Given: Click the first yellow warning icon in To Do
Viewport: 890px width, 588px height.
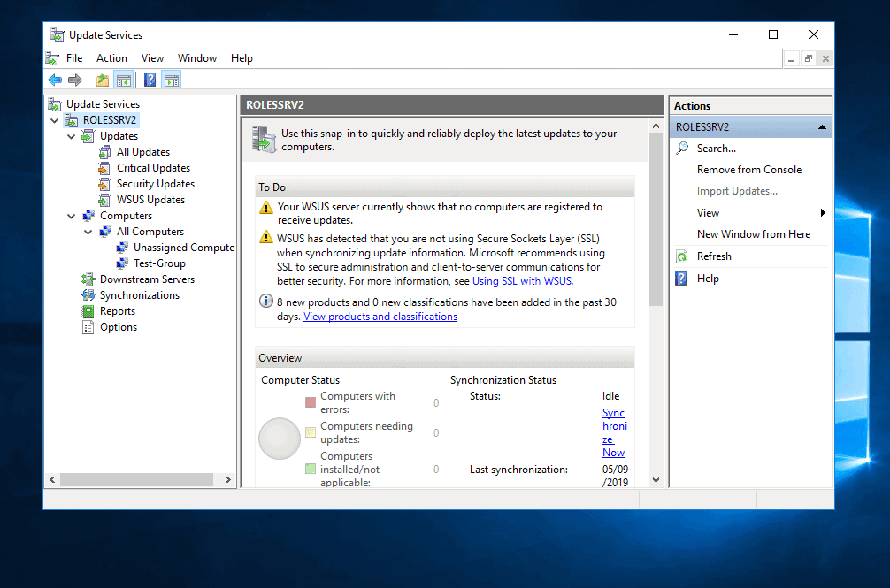Looking at the screenshot, I should [266, 208].
